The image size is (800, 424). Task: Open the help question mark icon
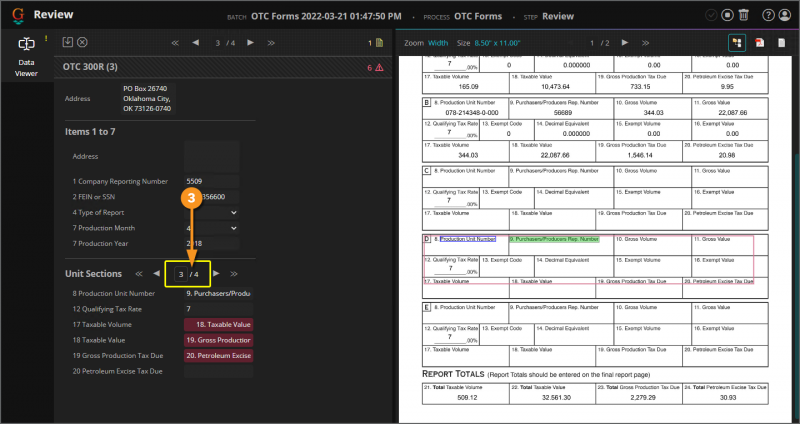coord(768,15)
